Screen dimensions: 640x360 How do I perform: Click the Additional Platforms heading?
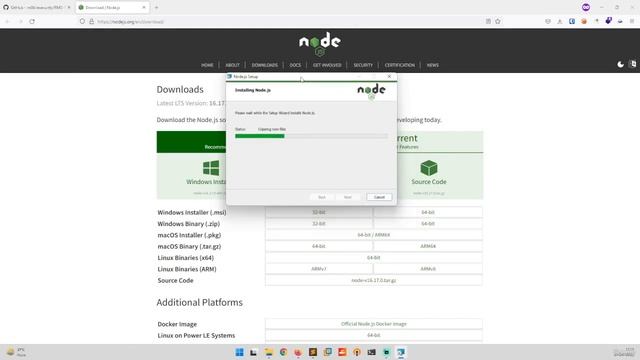(200, 302)
